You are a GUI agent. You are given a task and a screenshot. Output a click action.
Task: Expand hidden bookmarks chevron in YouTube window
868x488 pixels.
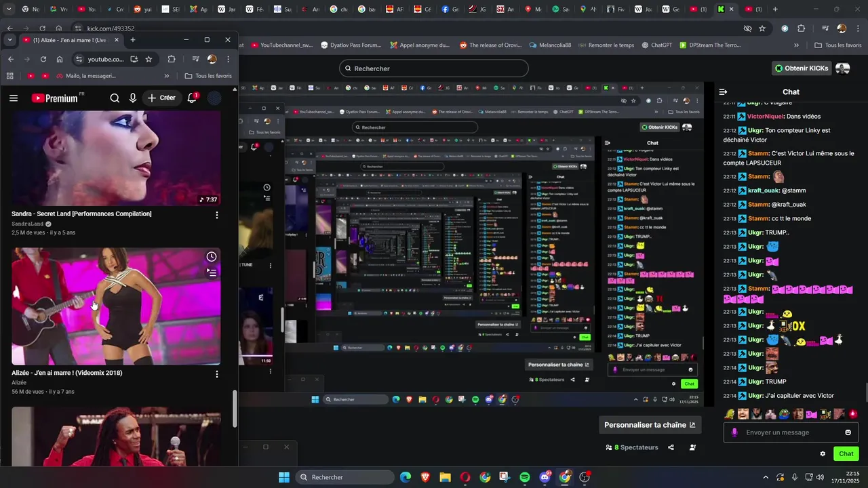167,76
